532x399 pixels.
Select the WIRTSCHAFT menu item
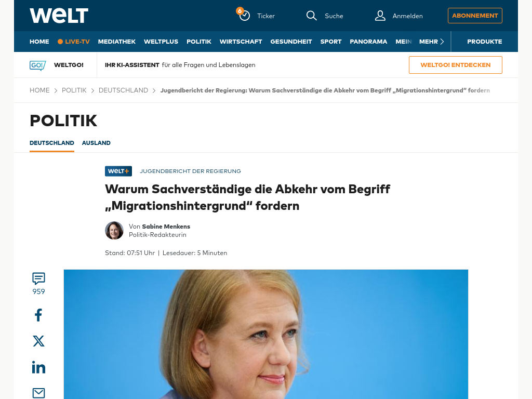[x=241, y=42]
